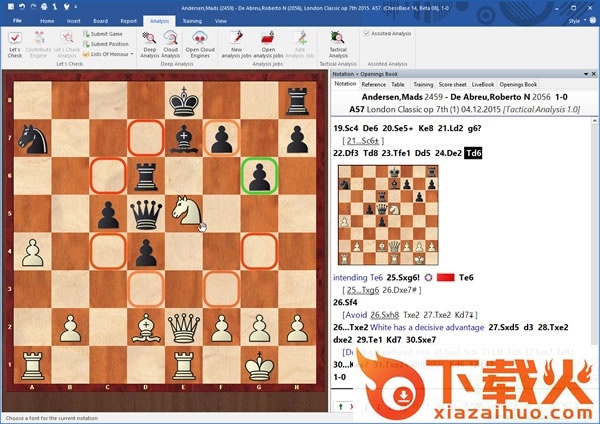This screenshot has height=424, width=600.
Task: Jump to move 22.Df3 in notation
Action: 346,153
